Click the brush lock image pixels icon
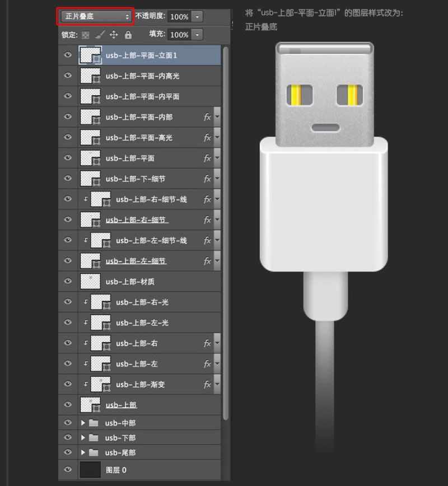448x486 pixels. (x=99, y=35)
